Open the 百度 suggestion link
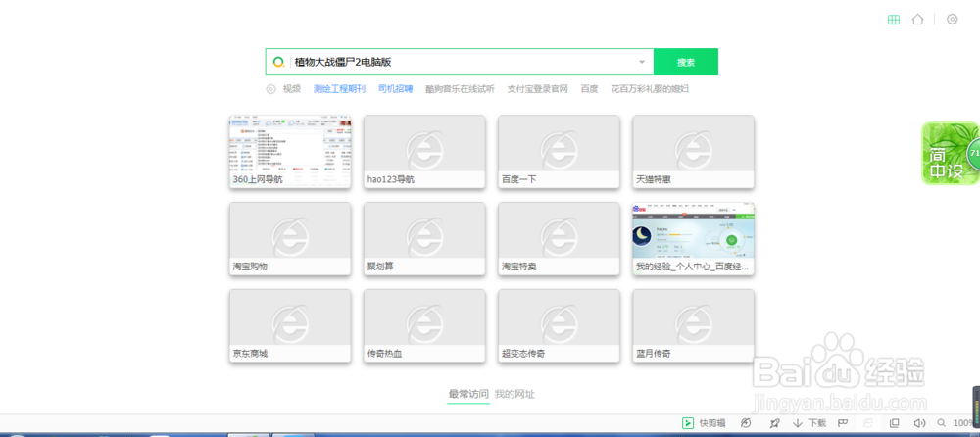980x437 pixels. coord(589,89)
